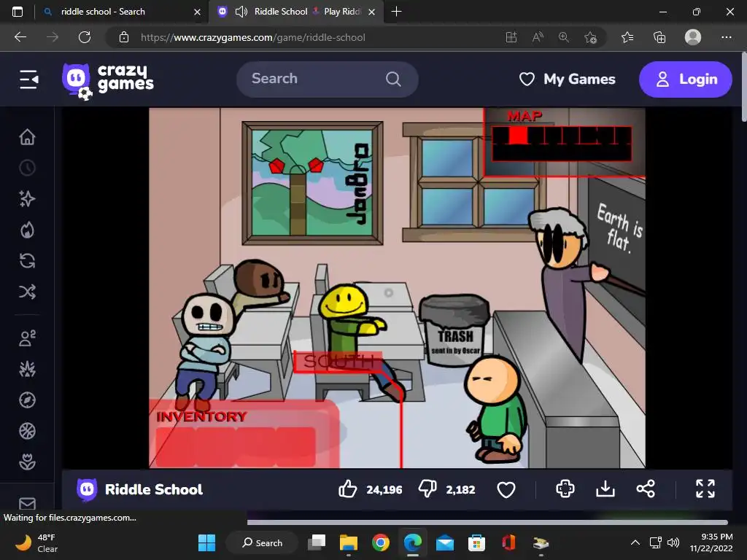Like the game with thumbs up
Screen dimensions: 747x560
click(348, 489)
